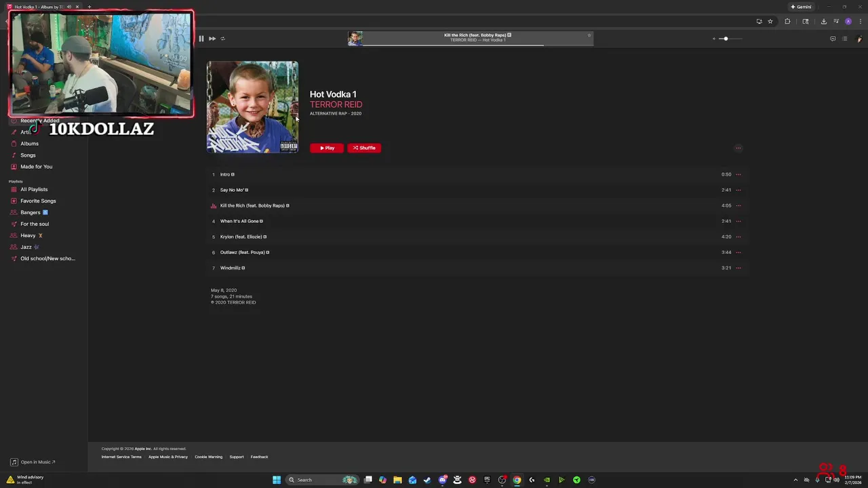Click the Hot Vodka 1 album cover

(252, 107)
